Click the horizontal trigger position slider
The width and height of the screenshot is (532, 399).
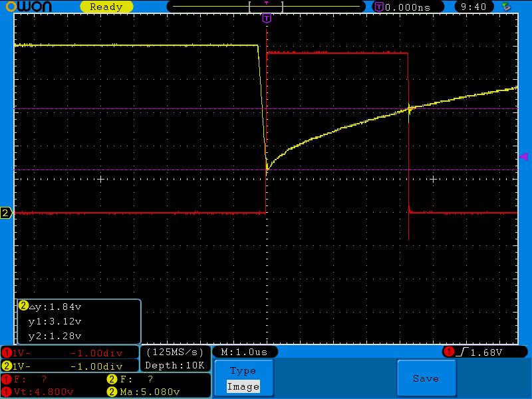pyautogui.click(x=267, y=5)
